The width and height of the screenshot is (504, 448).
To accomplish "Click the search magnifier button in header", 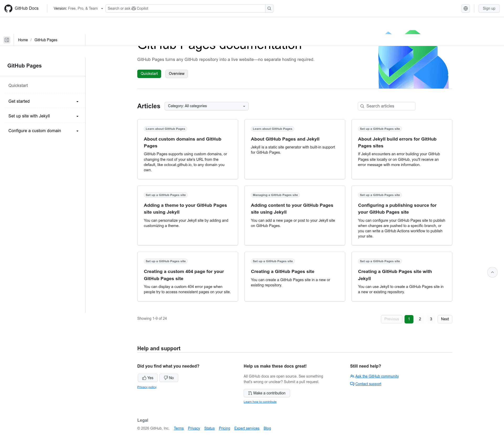I will (269, 8).
